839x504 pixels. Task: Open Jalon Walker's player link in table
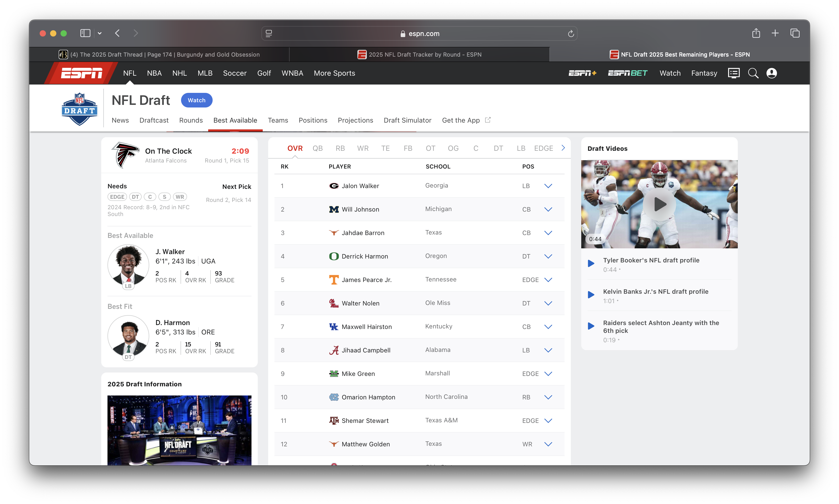point(360,186)
